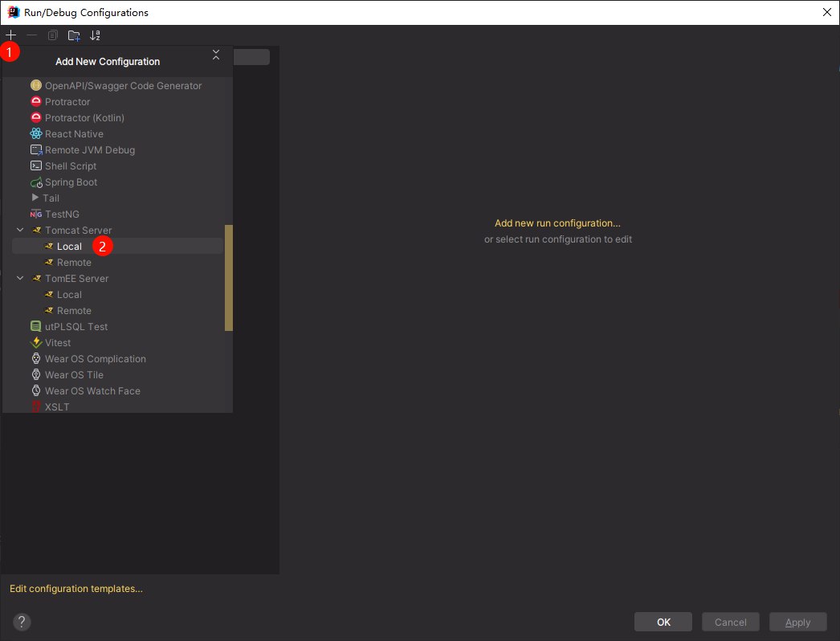Viewport: 840px width, 641px height.
Task: Click the collapse arrows in the Add New Configuration header
Action: click(215, 55)
